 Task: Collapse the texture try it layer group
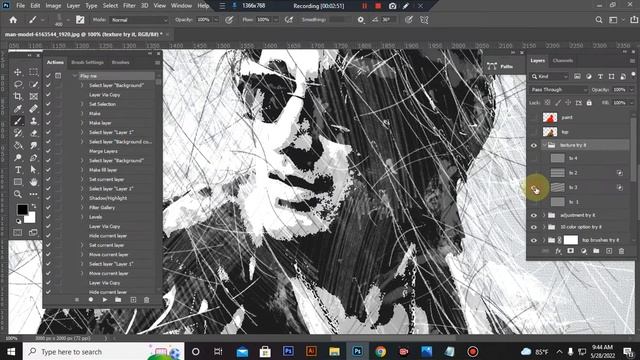(544, 145)
